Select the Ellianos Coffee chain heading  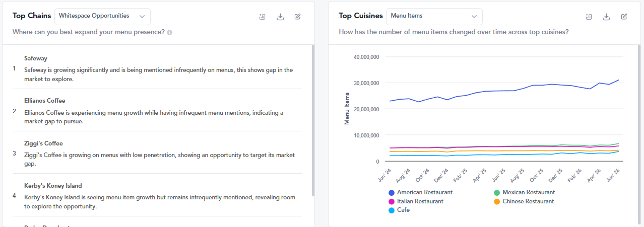point(45,101)
